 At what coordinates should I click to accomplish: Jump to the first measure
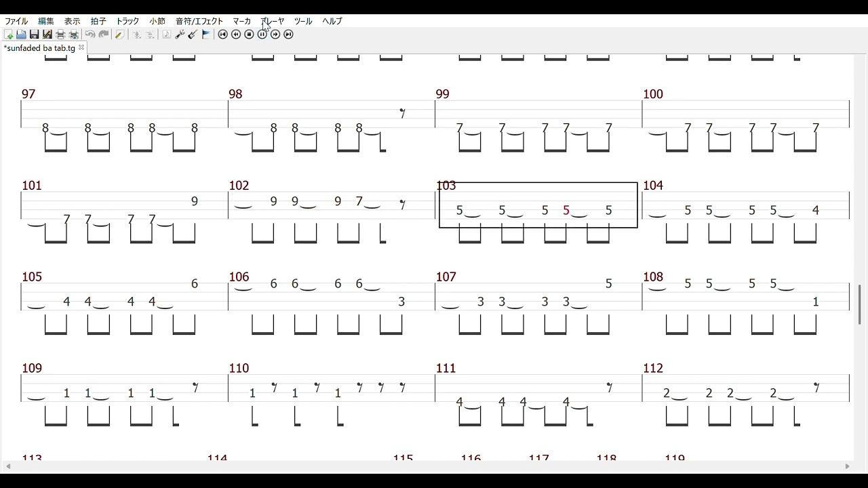coord(223,35)
